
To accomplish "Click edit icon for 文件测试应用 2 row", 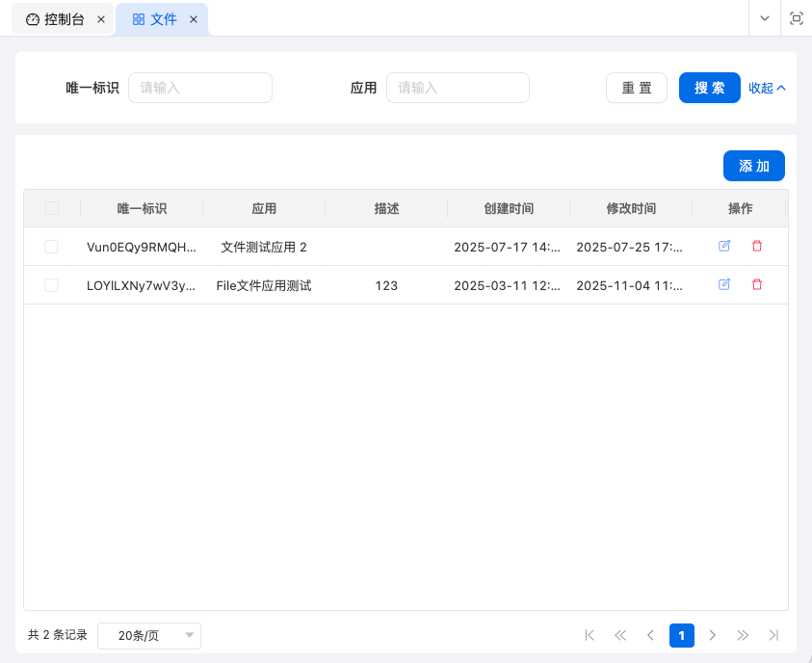I will (724, 246).
